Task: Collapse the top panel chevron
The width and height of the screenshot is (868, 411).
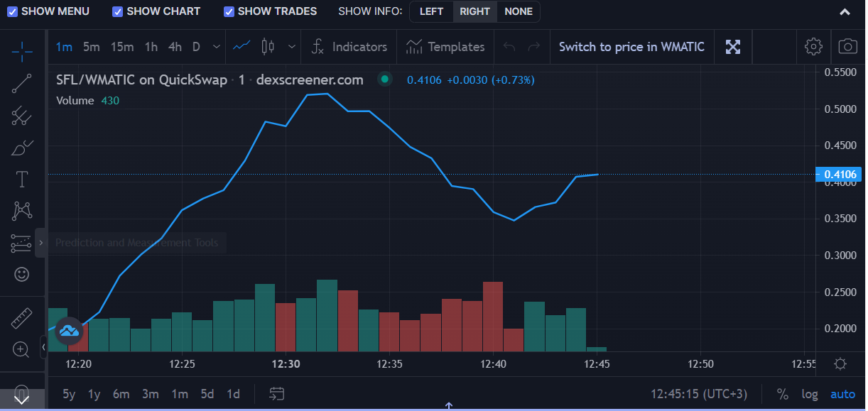Action: 845,12
